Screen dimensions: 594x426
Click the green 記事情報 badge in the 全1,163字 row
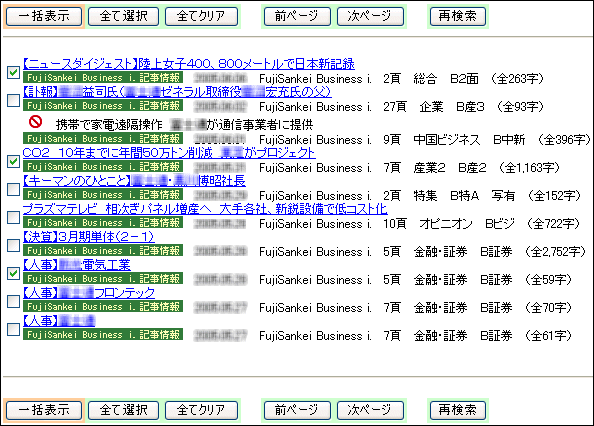(x=103, y=167)
